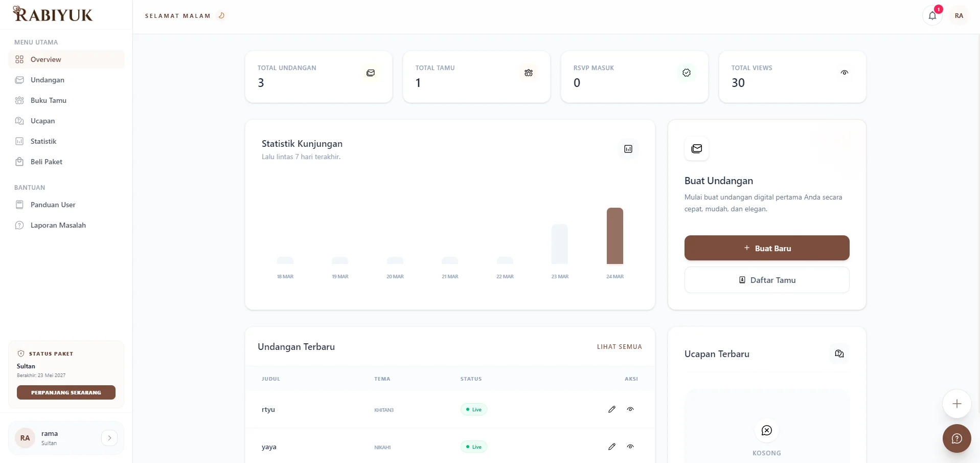The height and width of the screenshot is (463, 980).
Task: Click the envelope icon in Total Undangan card
Action: [371, 73]
